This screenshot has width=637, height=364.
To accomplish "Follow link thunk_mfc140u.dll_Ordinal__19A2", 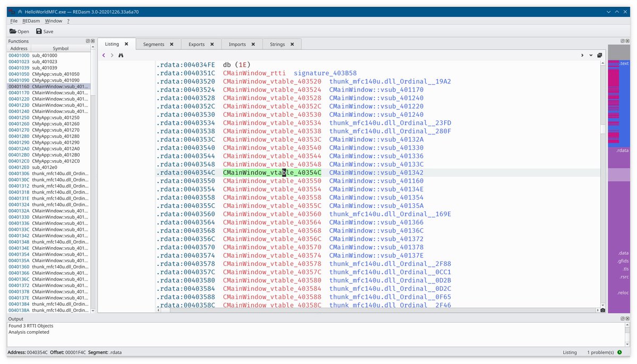I will [390, 82].
